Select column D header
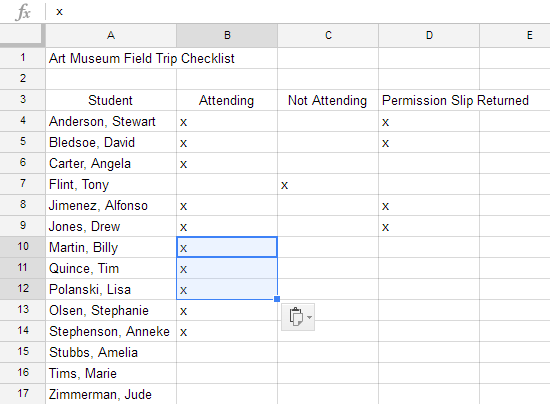Viewport: 550px width, 404px height. [429, 35]
